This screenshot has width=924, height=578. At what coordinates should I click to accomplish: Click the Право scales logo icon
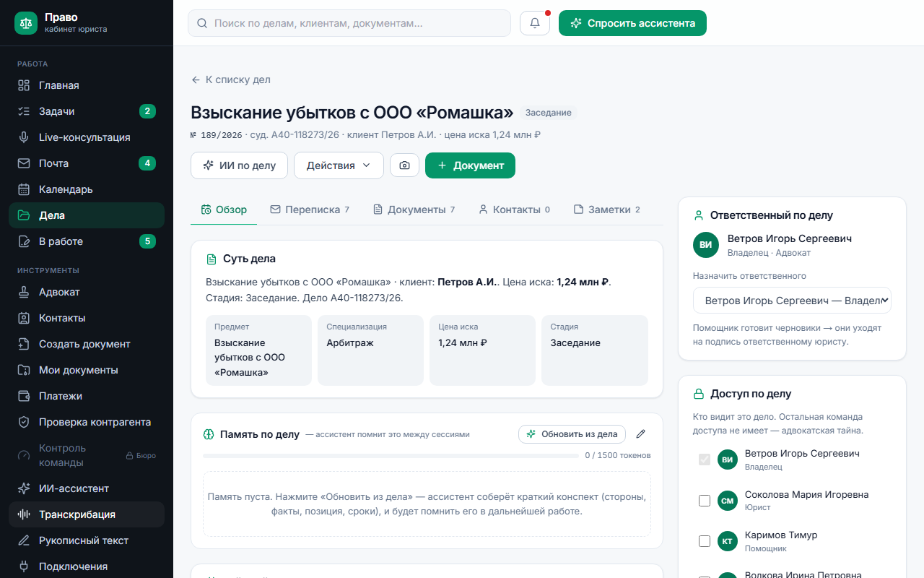[27, 22]
